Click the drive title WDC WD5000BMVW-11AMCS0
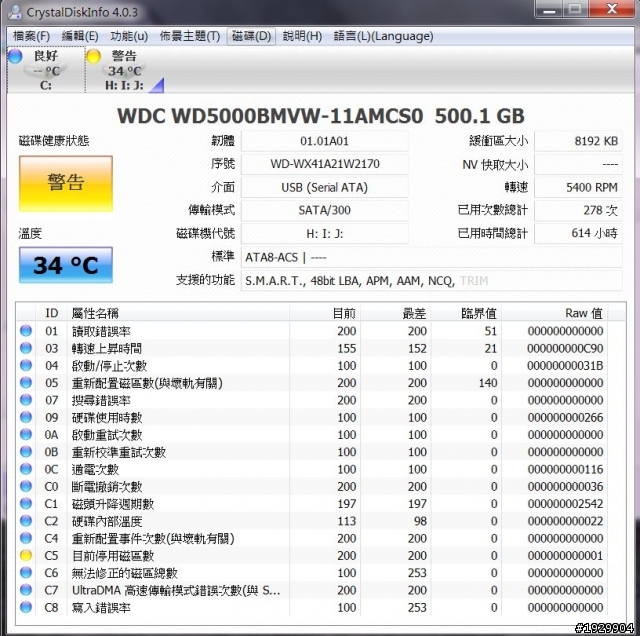This screenshot has height=636, width=640. (x=270, y=116)
